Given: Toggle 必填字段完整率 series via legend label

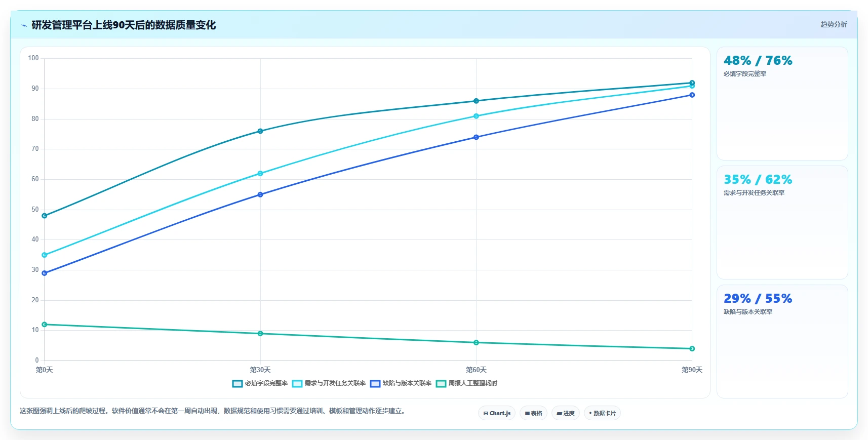Looking at the screenshot, I should pos(266,383).
